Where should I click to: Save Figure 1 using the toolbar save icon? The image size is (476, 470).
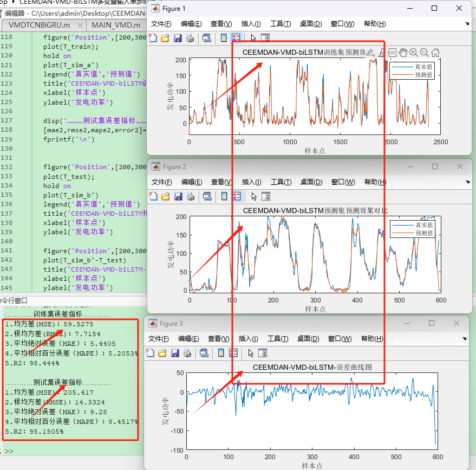click(178, 37)
